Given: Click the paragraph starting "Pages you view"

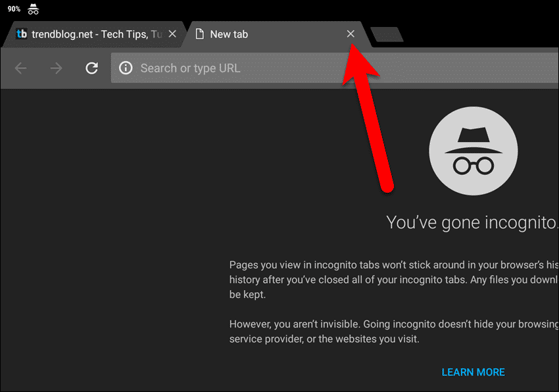Looking at the screenshot, I should [393, 280].
